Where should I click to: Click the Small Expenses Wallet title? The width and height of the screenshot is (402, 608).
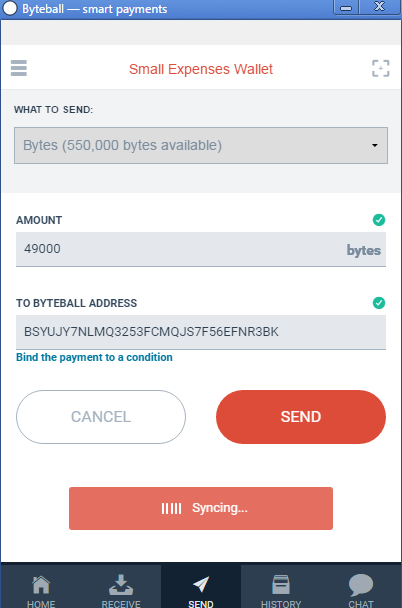201,69
